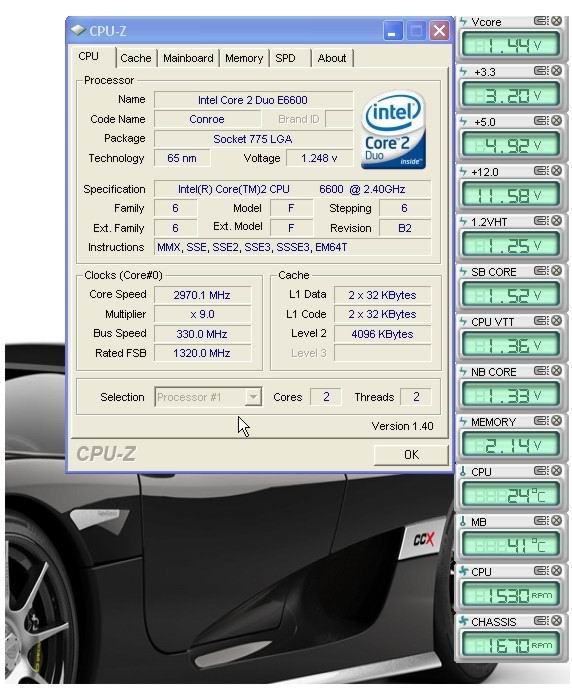Open settings icon on NB CORE monitor
Screen dimensions: 572x693
[x=541, y=370]
